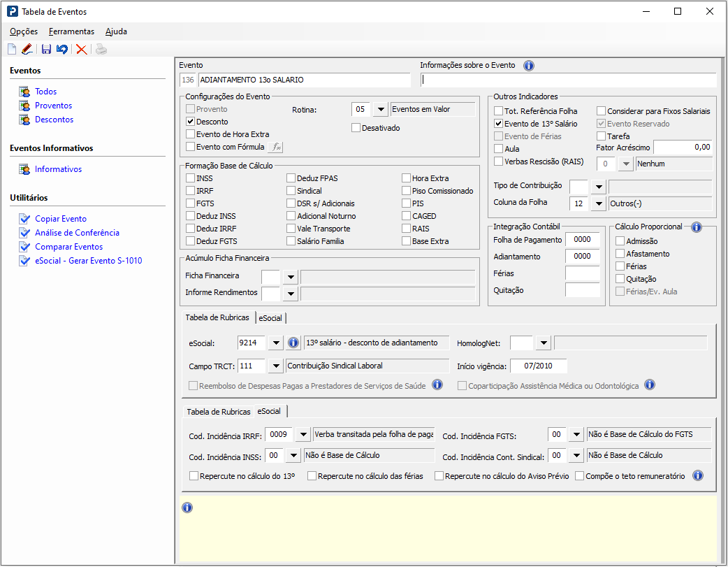
Task: Uncheck the Desconto checkbox
Action: 191,122
